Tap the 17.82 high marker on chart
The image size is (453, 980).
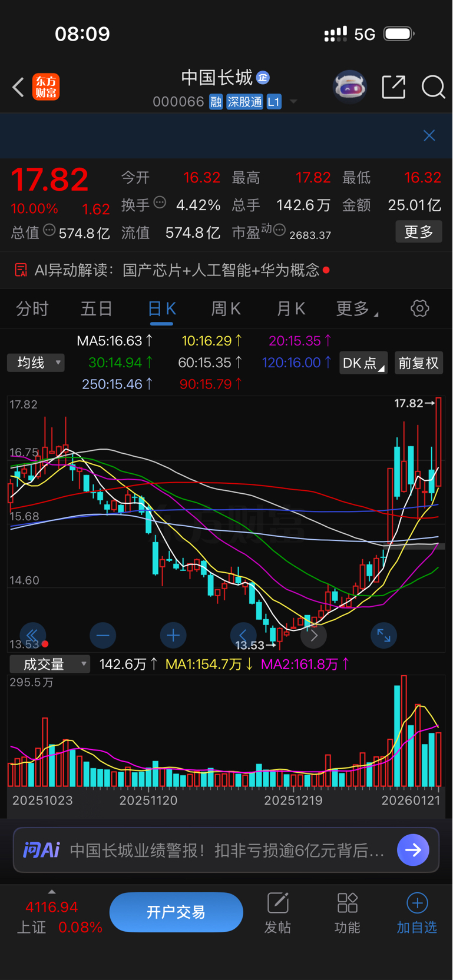click(414, 404)
